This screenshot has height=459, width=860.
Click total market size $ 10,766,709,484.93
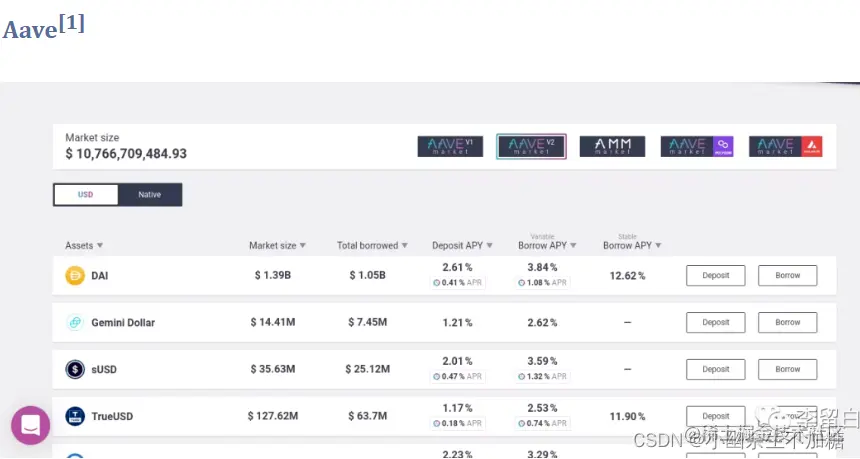coord(126,154)
